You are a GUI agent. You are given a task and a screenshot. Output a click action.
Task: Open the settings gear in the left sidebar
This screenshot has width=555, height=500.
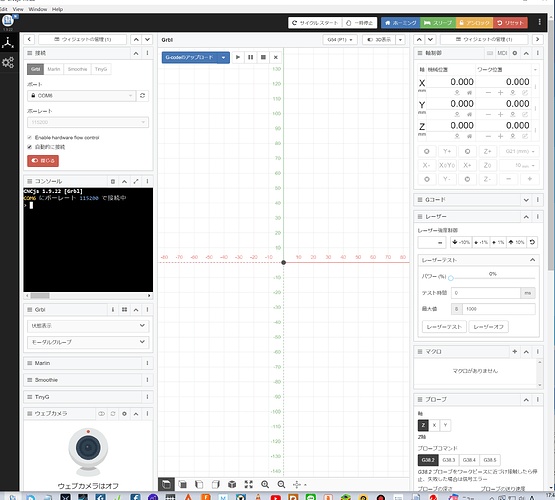click(x=8, y=63)
